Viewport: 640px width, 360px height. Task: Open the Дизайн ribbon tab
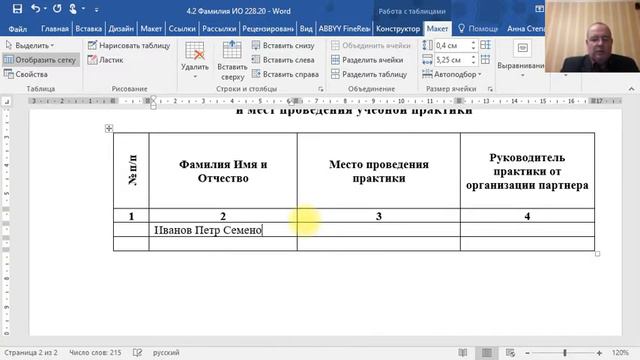point(121,29)
